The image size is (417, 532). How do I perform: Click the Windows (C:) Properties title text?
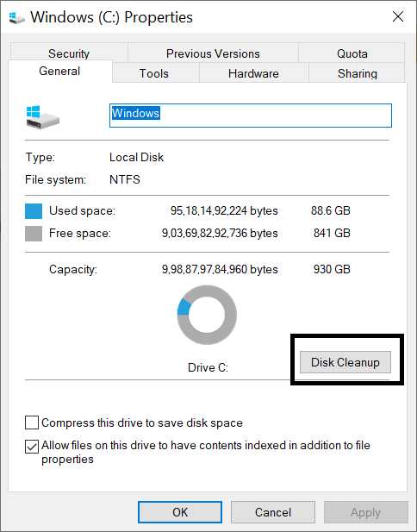coord(111,17)
